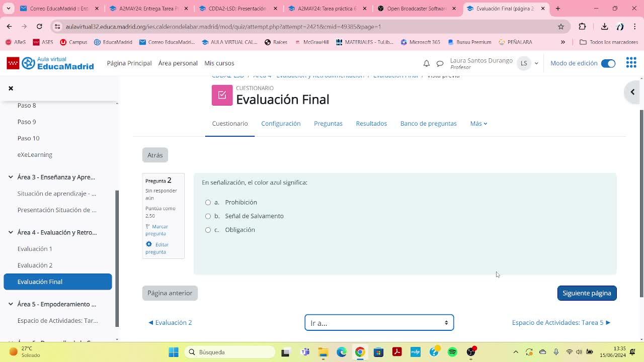Select answer c. Obligación

[208, 230]
